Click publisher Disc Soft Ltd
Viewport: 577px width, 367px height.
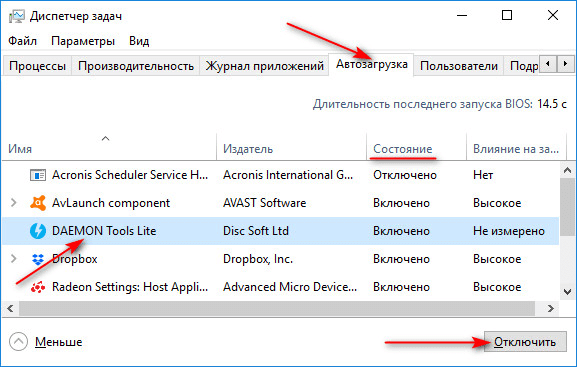pyautogui.click(x=256, y=231)
